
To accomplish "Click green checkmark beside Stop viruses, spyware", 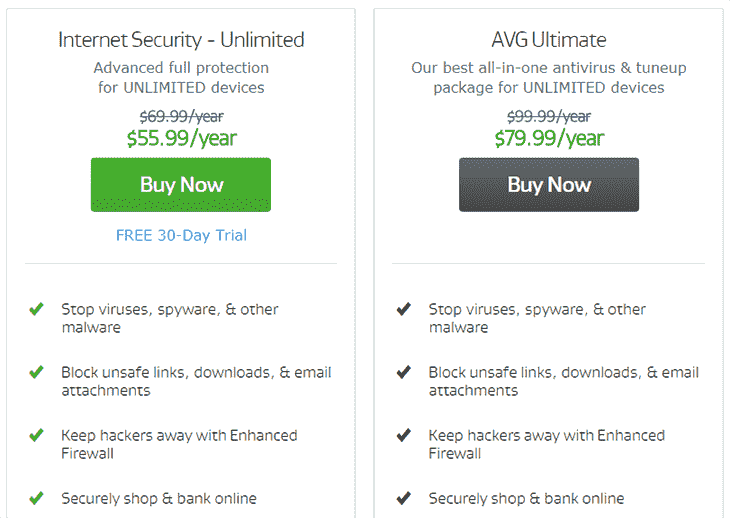I will [36, 309].
